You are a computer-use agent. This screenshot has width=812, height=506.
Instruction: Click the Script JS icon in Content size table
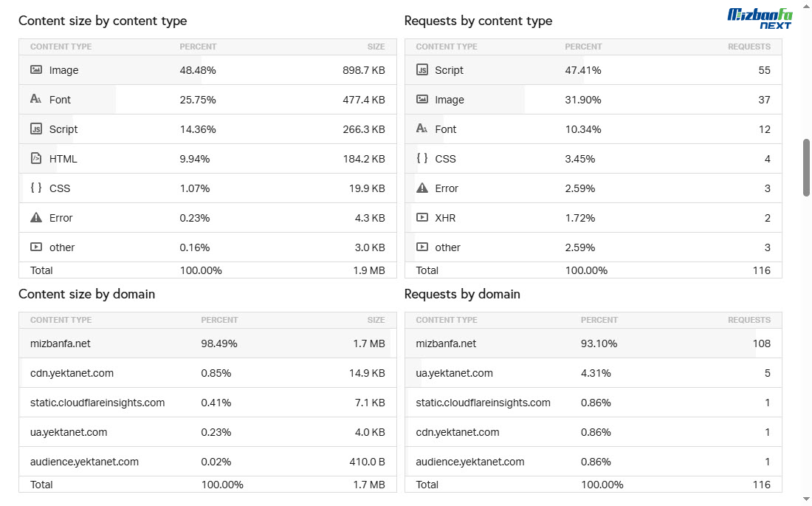(35, 129)
